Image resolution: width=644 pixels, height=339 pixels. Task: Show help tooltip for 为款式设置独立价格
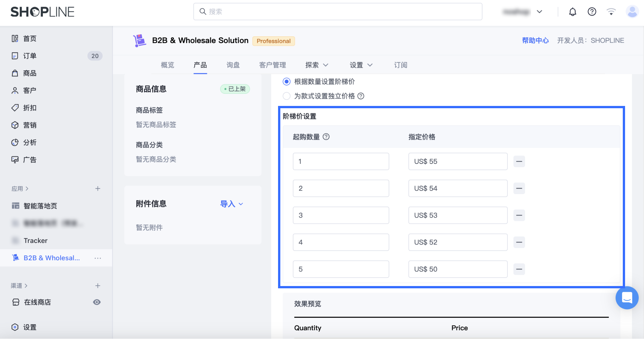[x=361, y=96]
